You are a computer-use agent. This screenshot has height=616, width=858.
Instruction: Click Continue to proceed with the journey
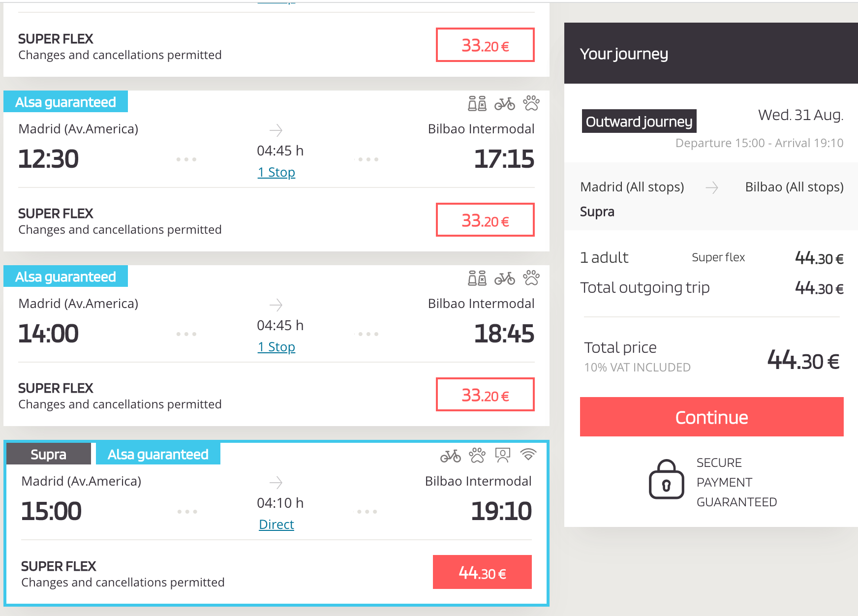coord(711,417)
